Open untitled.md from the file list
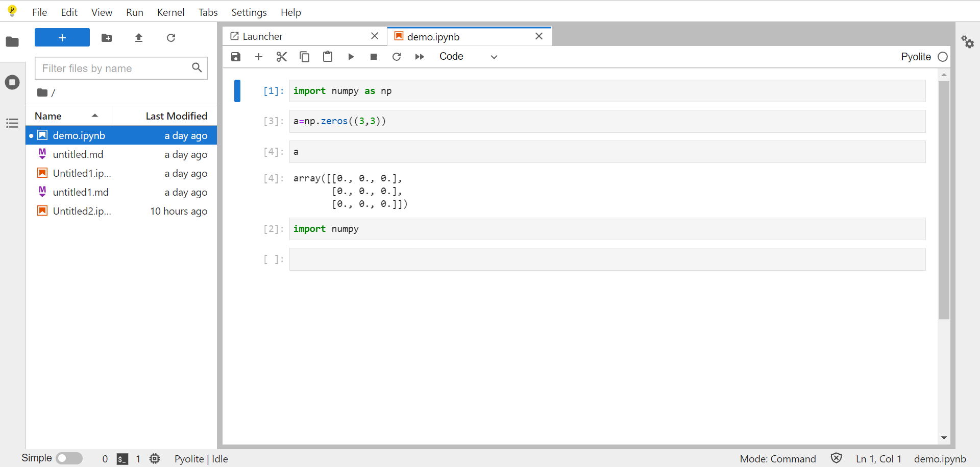Viewport: 980px width, 467px height. pyautogui.click(x=78, y=154)
